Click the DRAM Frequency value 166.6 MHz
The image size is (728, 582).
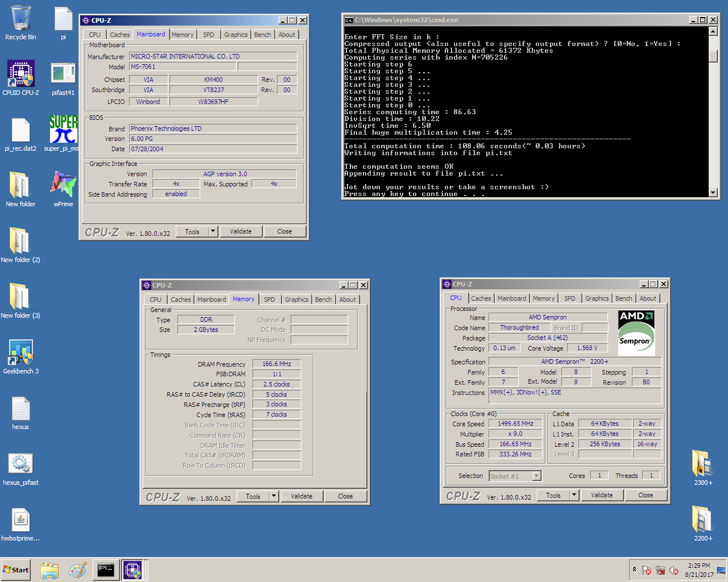click(x=276, y=364)
